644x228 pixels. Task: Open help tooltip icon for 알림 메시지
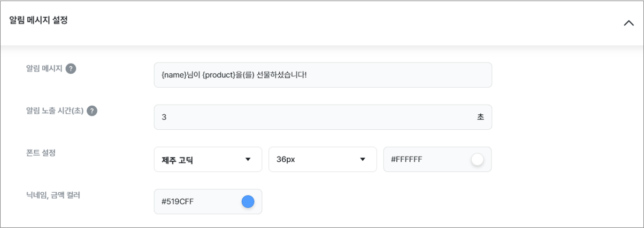71,69
